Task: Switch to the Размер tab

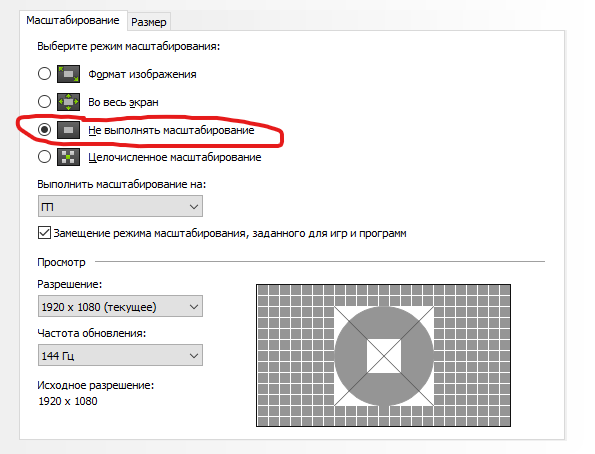Action: point(149,22)
